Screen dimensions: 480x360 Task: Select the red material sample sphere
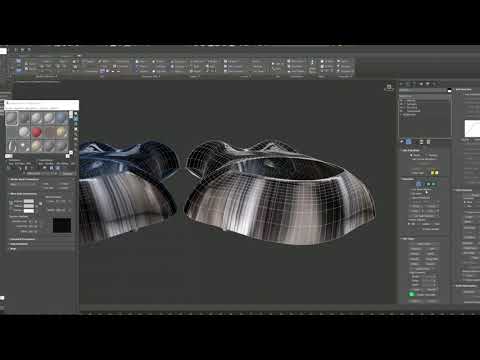(x=37, y=132)
